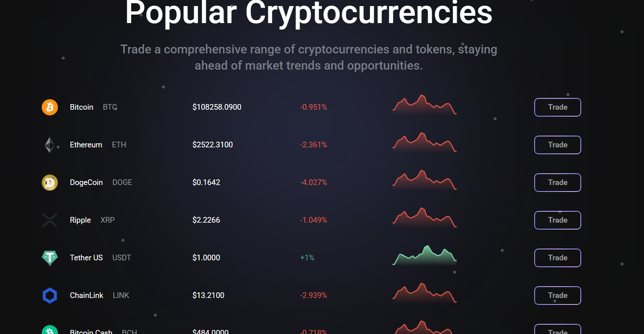Click the Ripple XRP logo icon
Image resolution: width=644 pixels, height=334 pixels.
pyautogui.click(x=50, y=220)
